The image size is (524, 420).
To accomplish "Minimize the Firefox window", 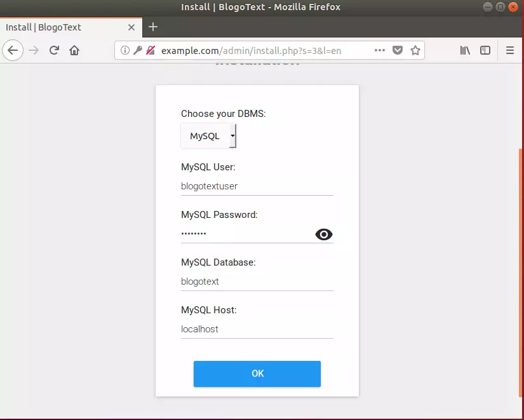I will tap(488, 7).
